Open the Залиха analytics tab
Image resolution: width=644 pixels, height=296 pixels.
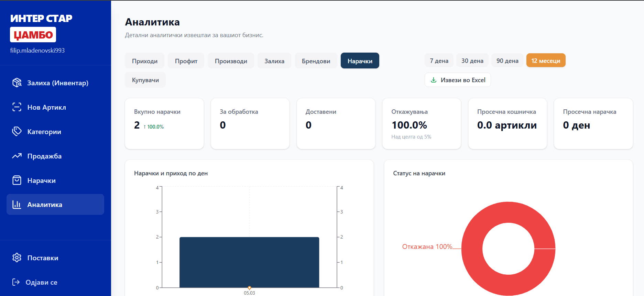point(274,61)
